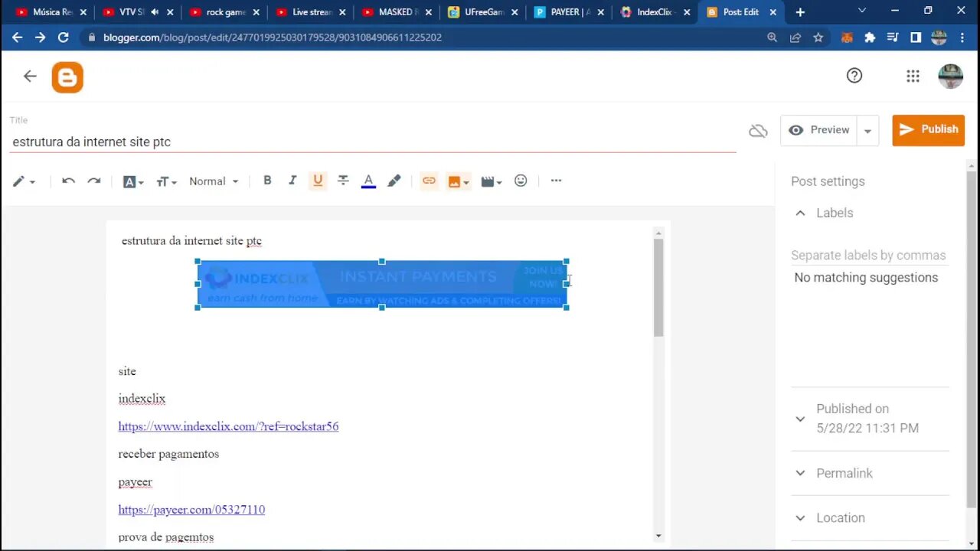Show more toolbar options
This screenshot has width=980, height=551.
[556, 181]
